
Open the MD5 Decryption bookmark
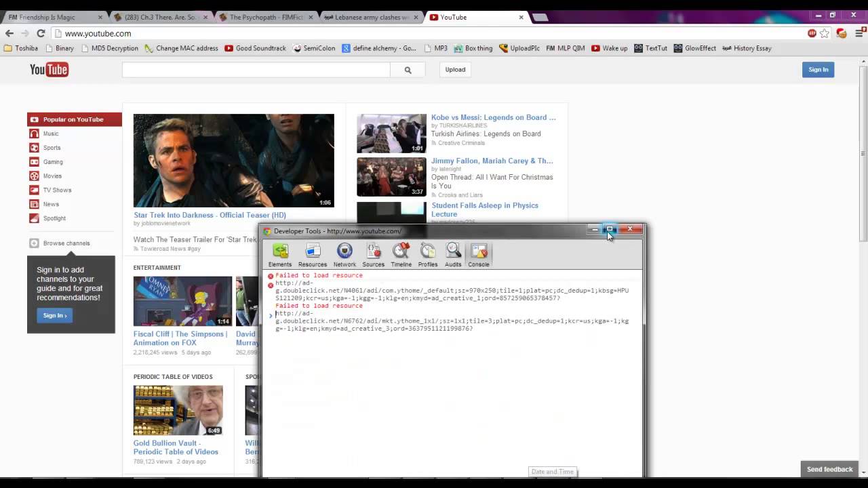pyautogui.click(x=109, y=48)
